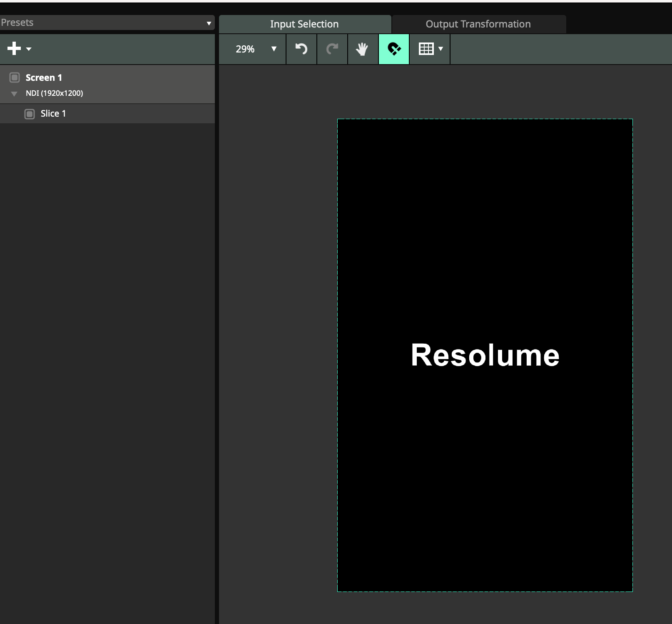Switch to the Output Transformation tab
The width and height of the screenshot is (672, 624).
478,24
